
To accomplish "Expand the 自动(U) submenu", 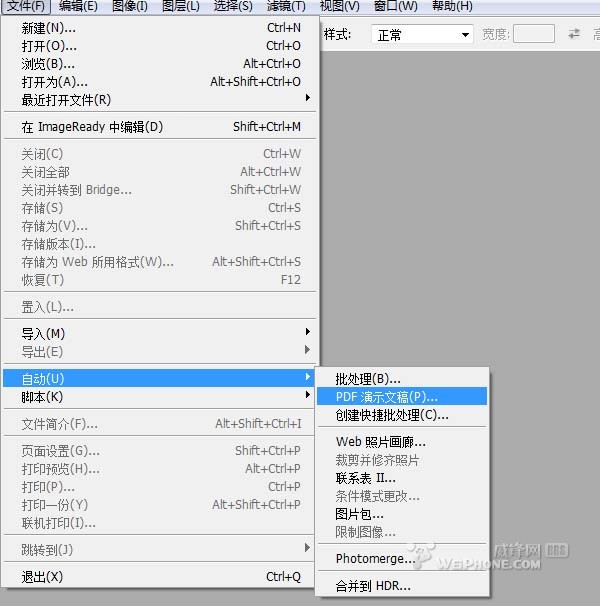I will click(159, 378).
